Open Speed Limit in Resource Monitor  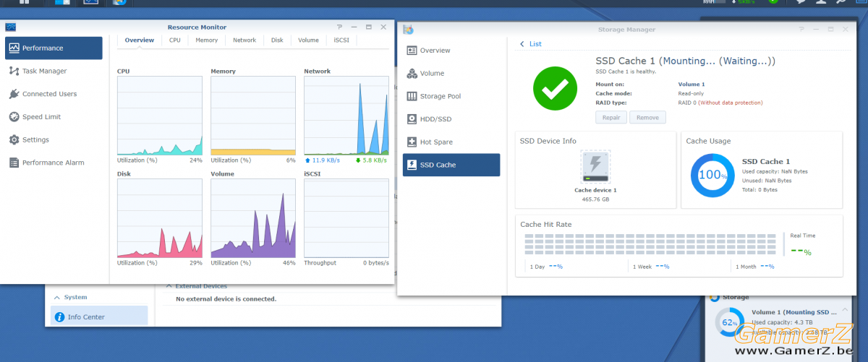coord(54,117)
